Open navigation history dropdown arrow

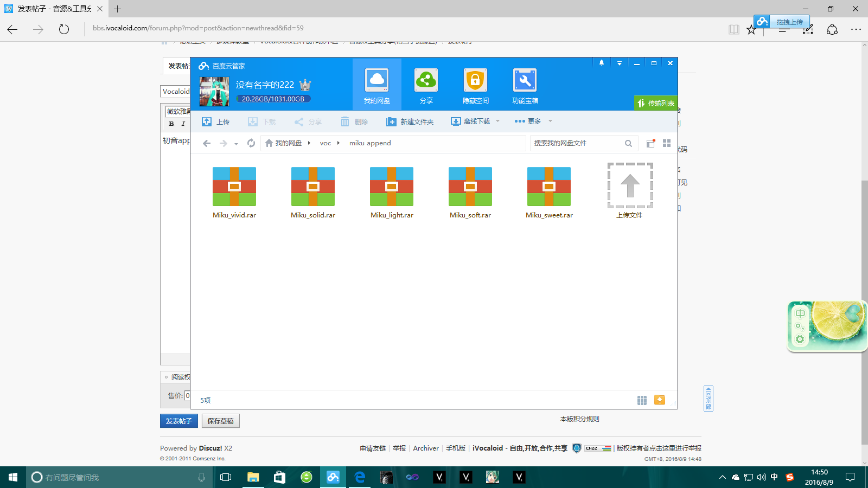[236, 144]
